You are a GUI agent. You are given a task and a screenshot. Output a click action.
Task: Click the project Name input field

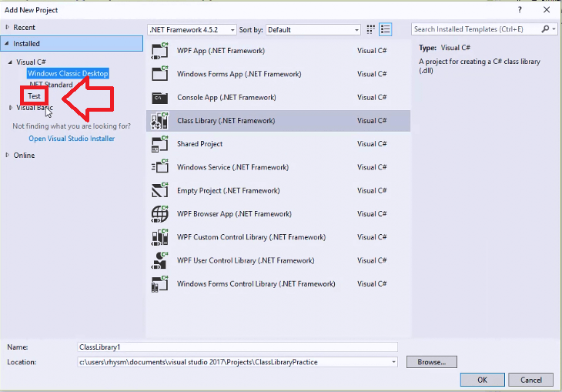coord(237,347)
